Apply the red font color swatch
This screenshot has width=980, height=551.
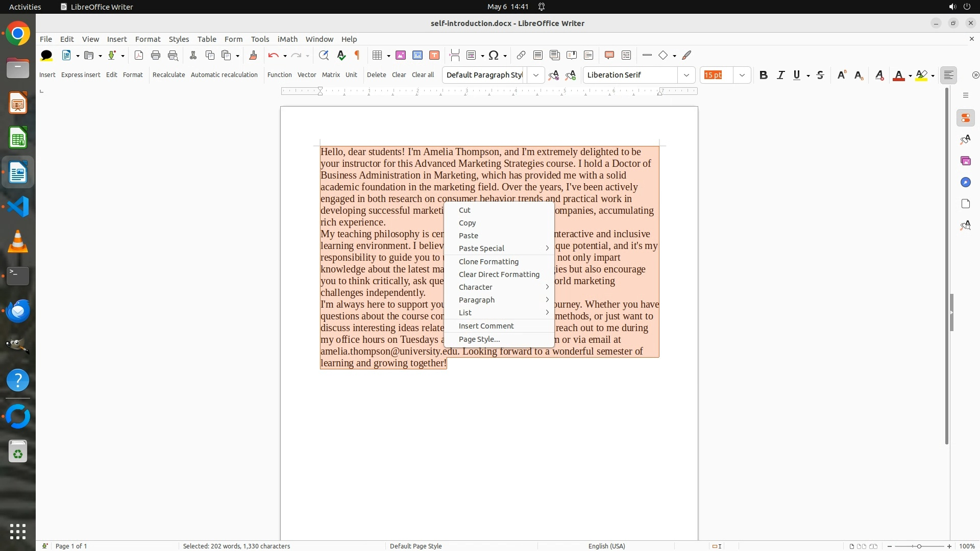898,76
